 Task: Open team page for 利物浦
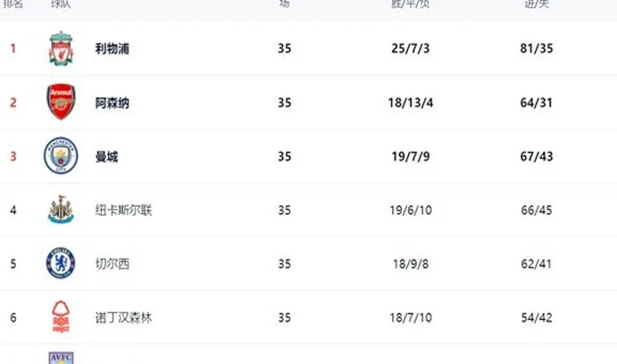[113, 49]
